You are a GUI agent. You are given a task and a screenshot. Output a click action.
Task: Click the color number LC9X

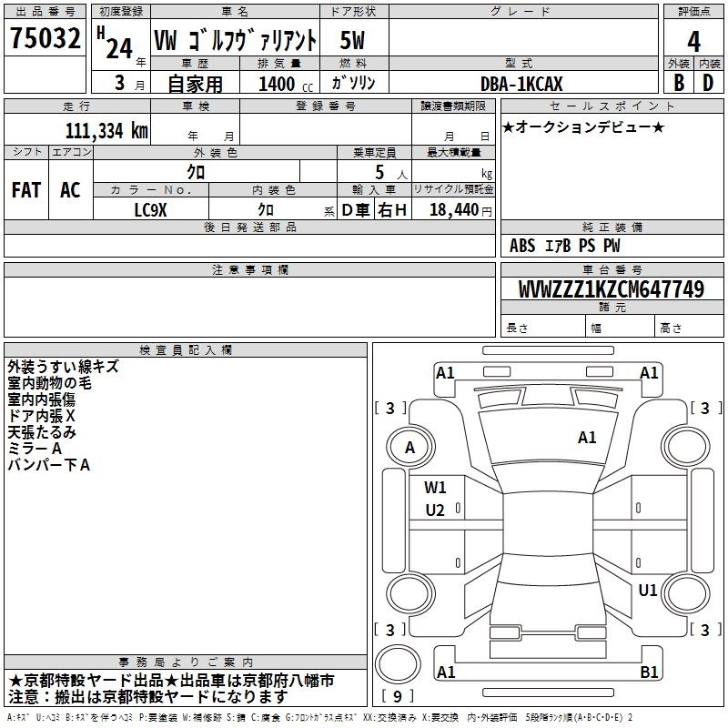tap(150, 210)
